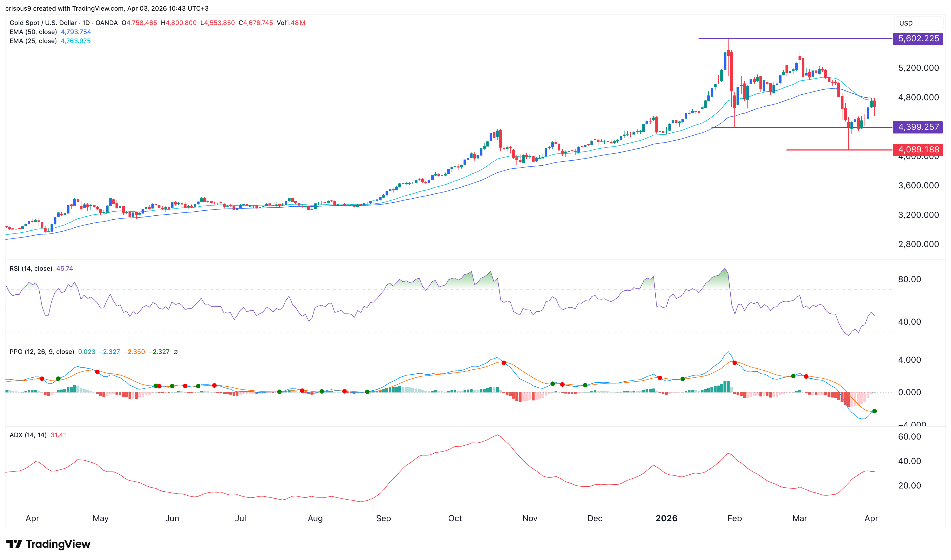Click the purple 5,602.225 price label
951x560 pixels.
918,39
